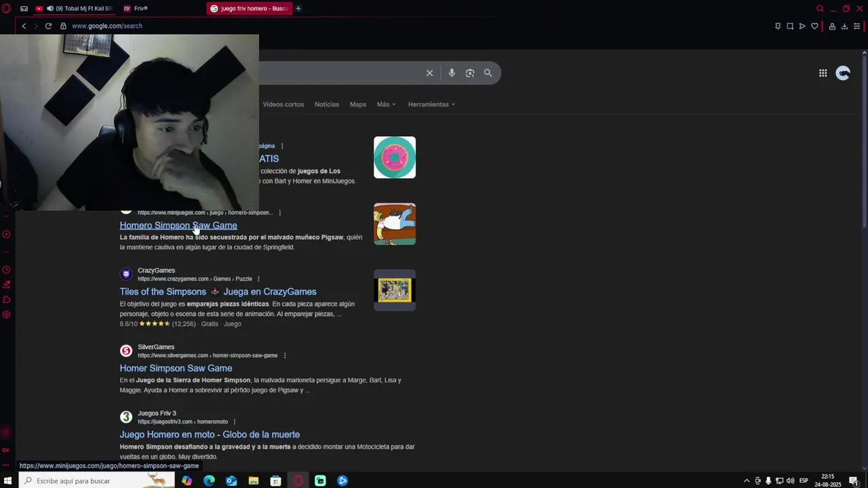Open the Opera account profile icon
The image size is (868, 488).
pos(832,26)
